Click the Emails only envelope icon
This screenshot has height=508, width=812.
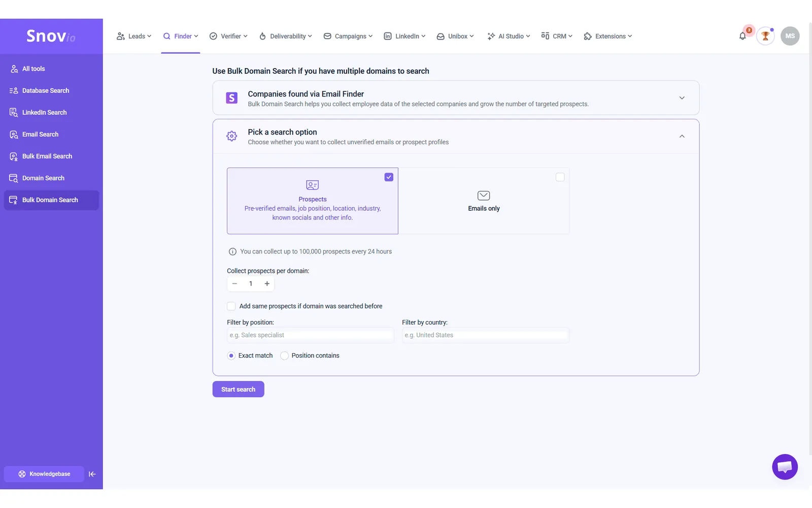tap(484, 196)
